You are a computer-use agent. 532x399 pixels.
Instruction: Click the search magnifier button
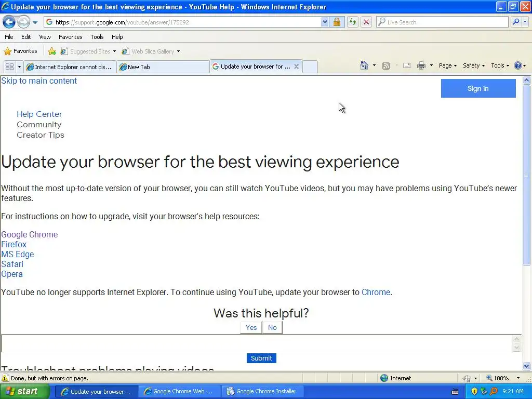pos(516,22)
